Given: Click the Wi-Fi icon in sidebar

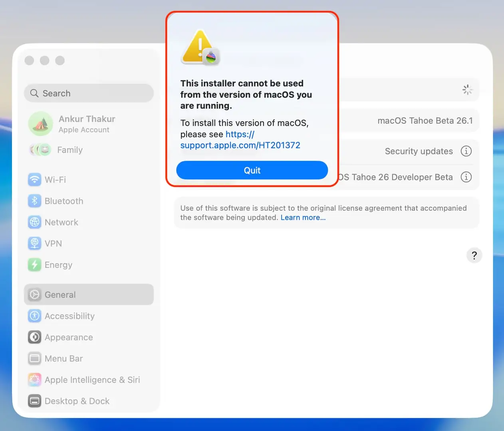Looking at the screenshot, I should click(34, 180).
